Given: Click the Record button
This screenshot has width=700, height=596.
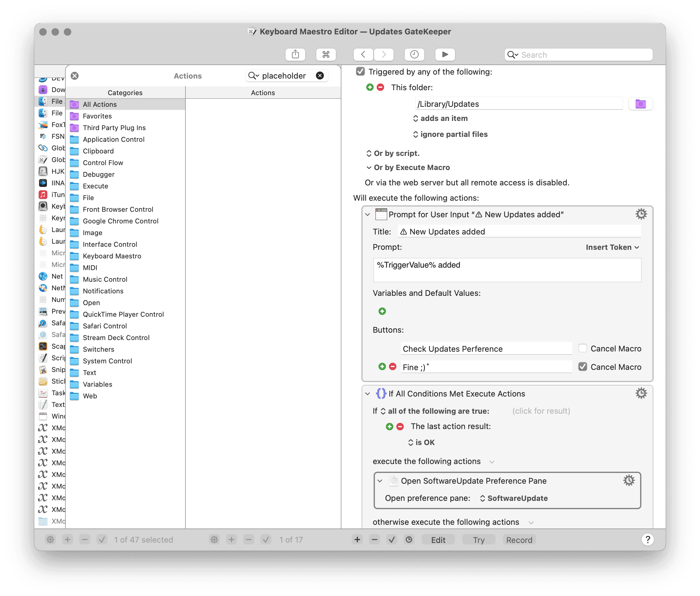Looking at the screenshot, I should point(519,540).
